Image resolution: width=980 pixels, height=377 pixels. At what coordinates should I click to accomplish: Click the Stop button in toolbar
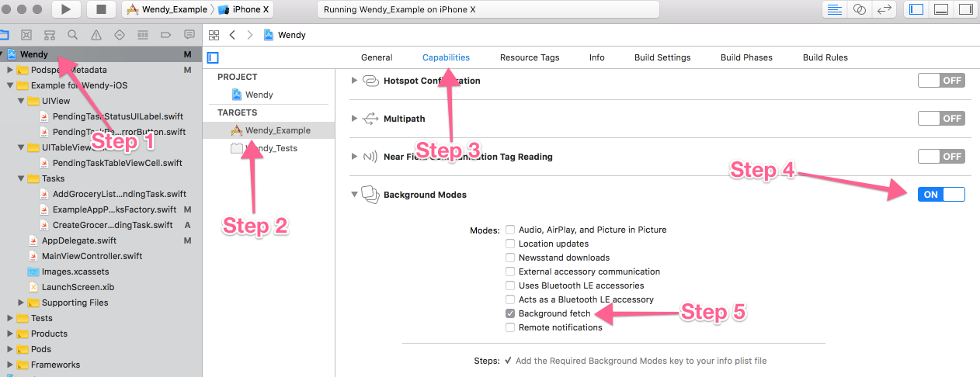click(101, 9)
